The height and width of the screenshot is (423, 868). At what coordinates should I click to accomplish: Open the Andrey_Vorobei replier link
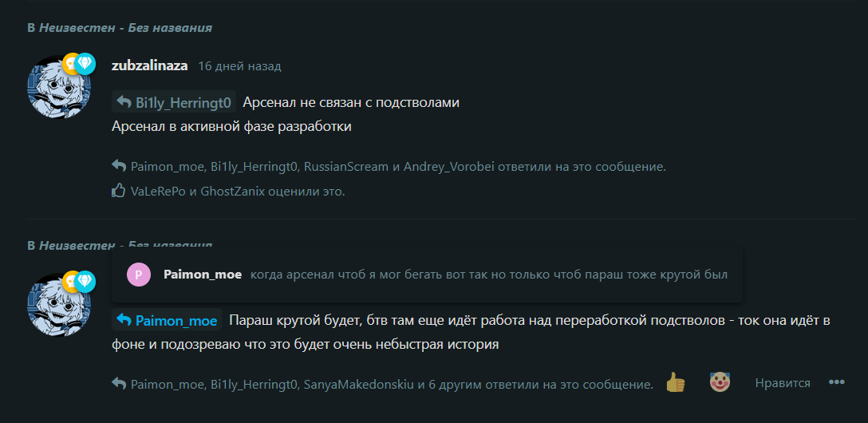pyautogui.click(x=449, y=166)
